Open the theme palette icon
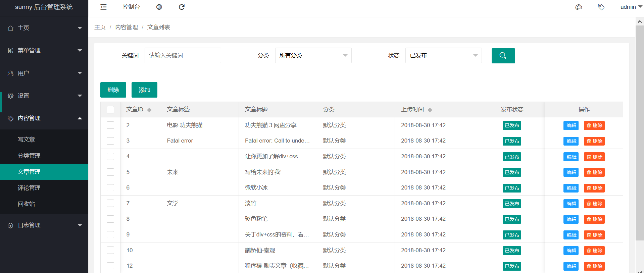 click(579, 7)
